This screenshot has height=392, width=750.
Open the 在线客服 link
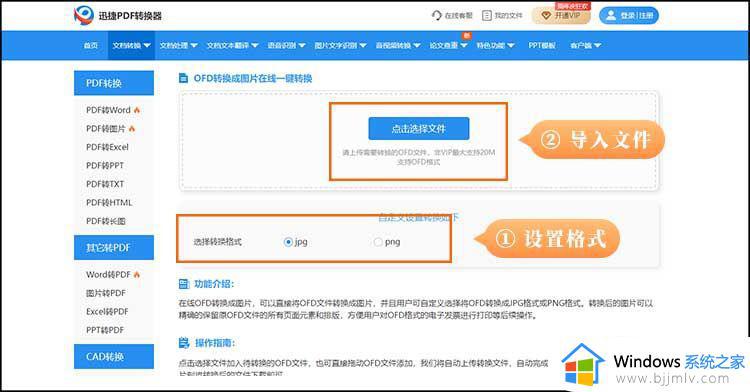point(452,15)
